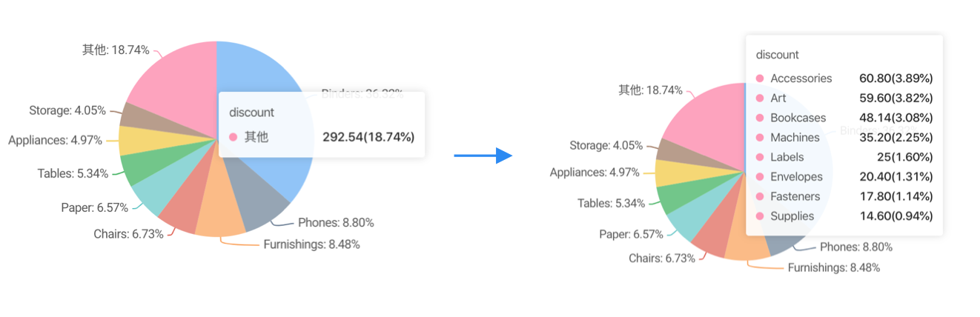Click the Storage label on left chart

[70, 110]
